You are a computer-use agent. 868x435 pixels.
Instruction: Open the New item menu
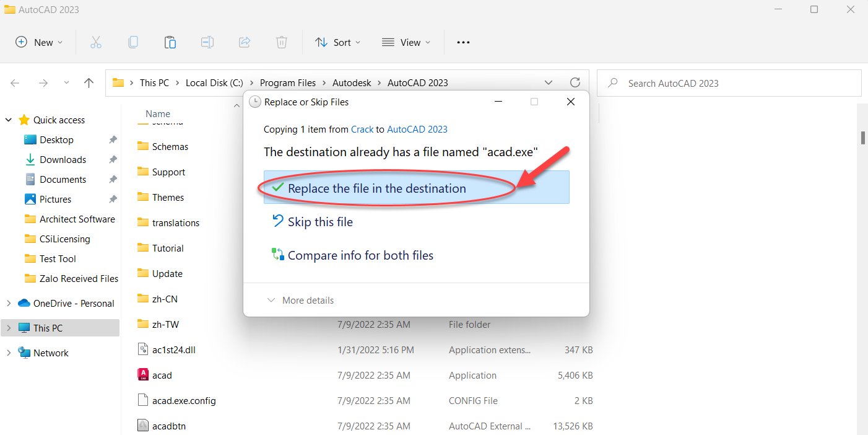[x=38, y=42]
